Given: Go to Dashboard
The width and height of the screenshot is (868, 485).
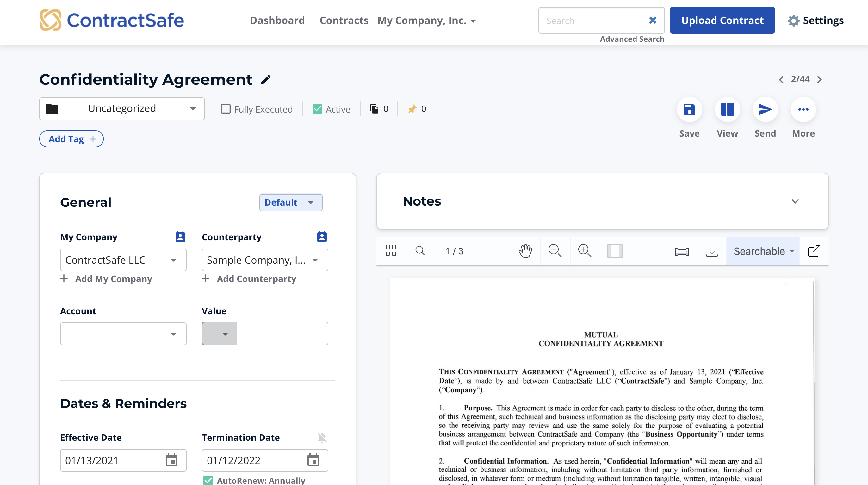Looking at the screenshot, I should click(x=277, y=21).
